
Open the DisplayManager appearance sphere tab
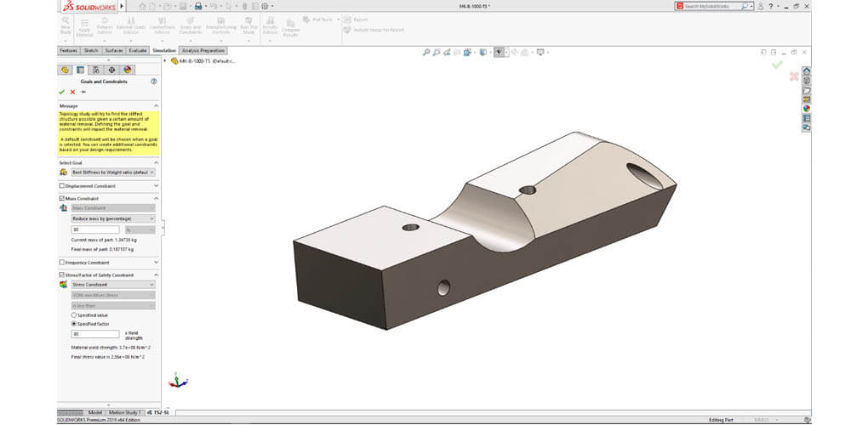click(x=127, y=70)
